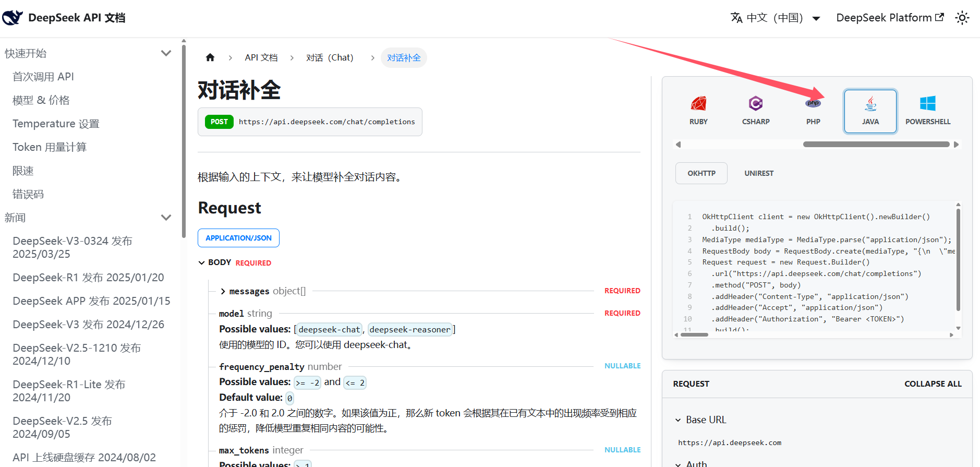
Task: Click the model parameter name
Action: (x=232, y=314)
